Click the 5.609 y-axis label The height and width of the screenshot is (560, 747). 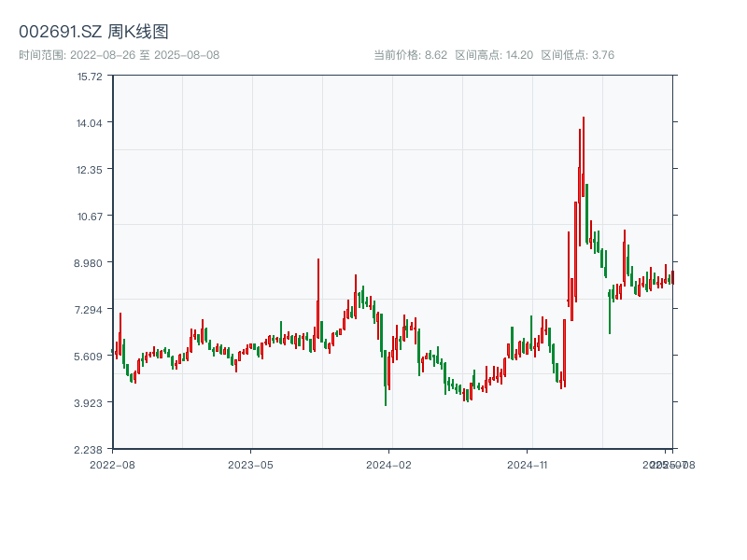90,357
